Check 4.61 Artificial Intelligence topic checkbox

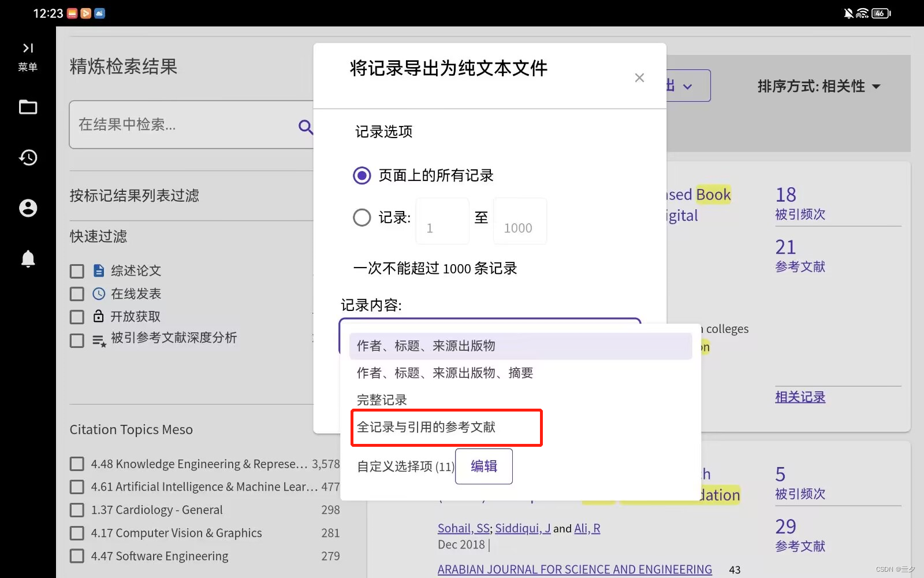click(x=77, y=487)
